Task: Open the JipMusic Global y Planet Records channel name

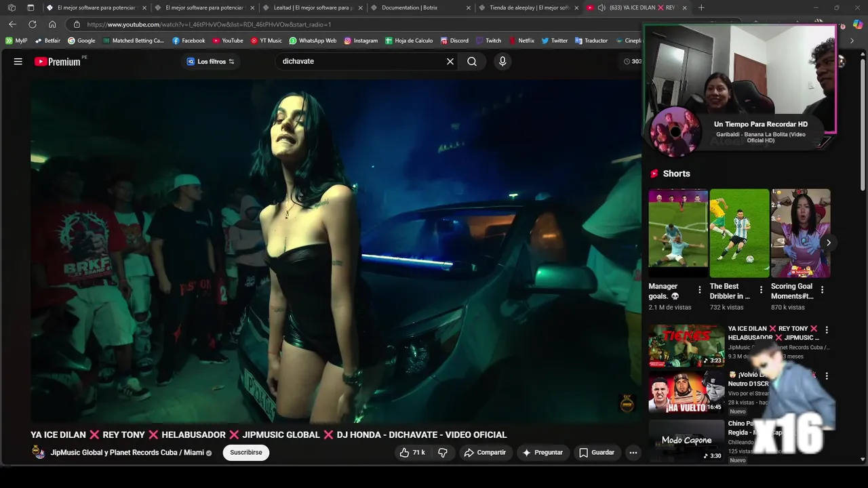Action: click(x=127, y=452)
